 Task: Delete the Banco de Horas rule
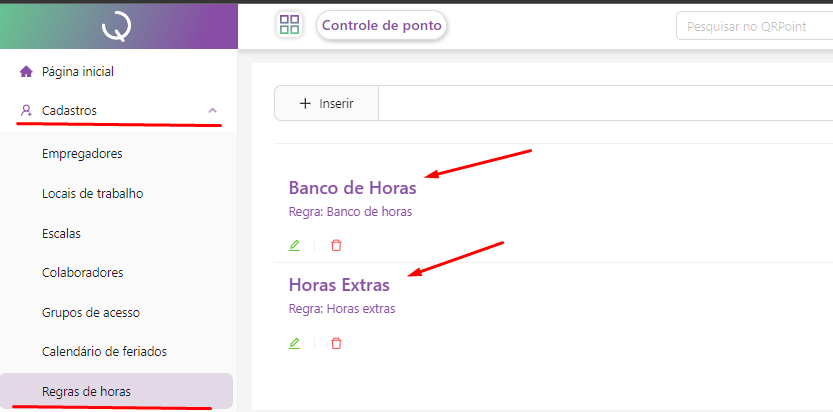point(336,245)
